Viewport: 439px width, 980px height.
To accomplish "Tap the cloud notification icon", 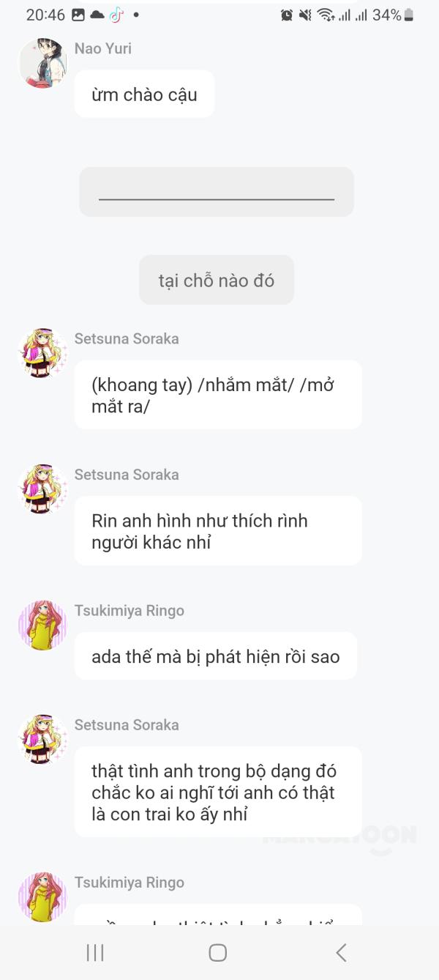I will click(x=97, y=15).
